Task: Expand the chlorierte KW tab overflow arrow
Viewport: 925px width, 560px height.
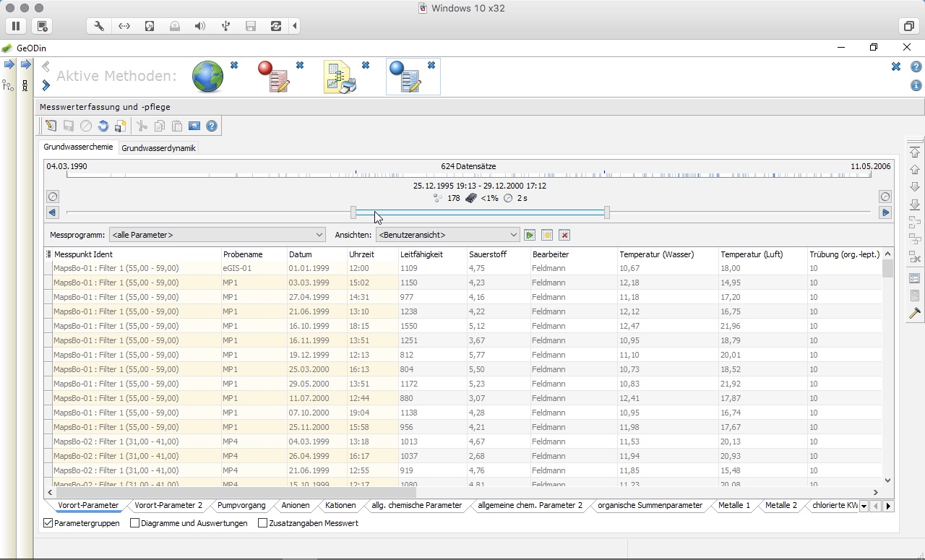Action: pyautogui.click(x=863, y=506)
